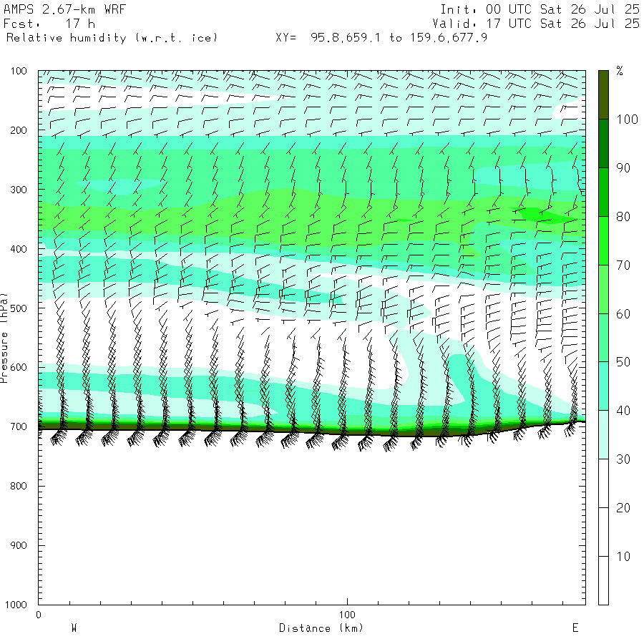Click the 400 hPa pressure axis label

pos(19,249)
